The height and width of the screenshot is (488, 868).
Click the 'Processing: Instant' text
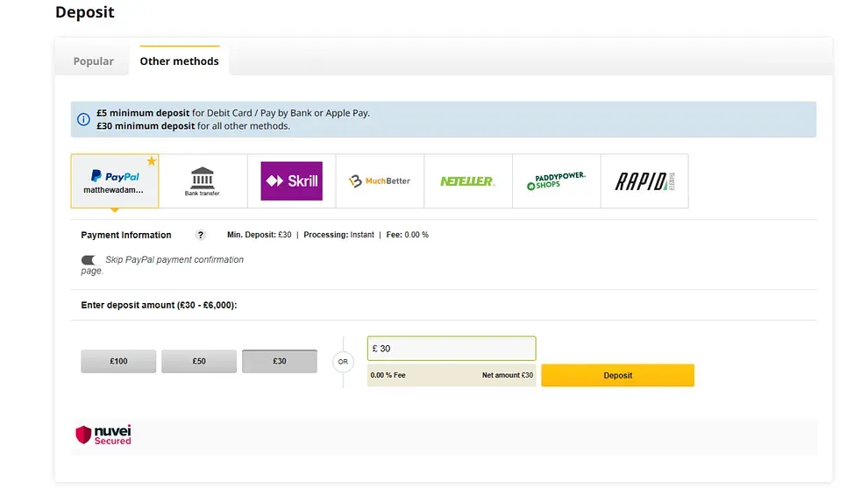(x=338, y=235)
